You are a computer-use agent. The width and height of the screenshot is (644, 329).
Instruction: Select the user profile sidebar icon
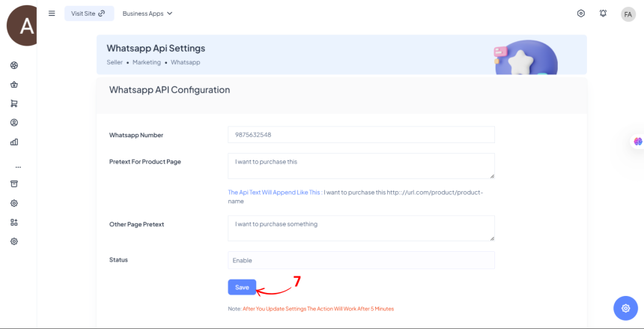click(14, 122)
